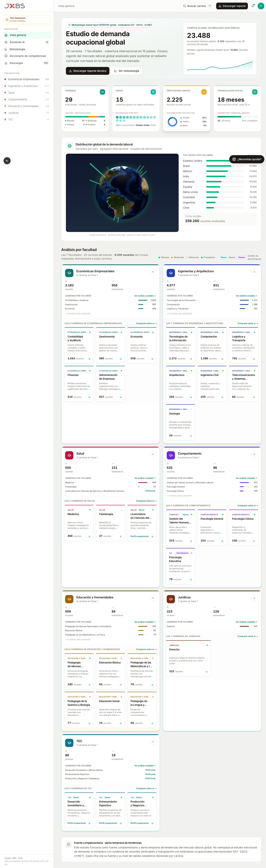Screen dimensions: 266x868
Task: Click the Tier Inmersivo access badge
Action: [x=27, y=20]
